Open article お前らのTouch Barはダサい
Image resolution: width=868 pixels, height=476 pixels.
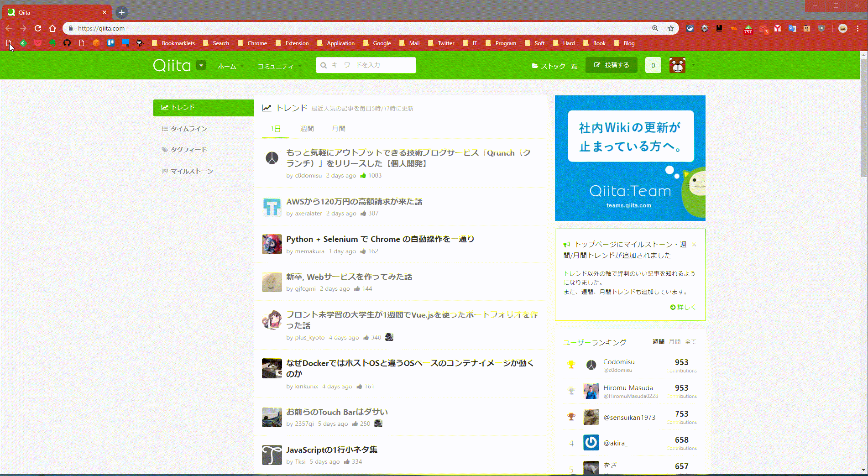[337, 412]
